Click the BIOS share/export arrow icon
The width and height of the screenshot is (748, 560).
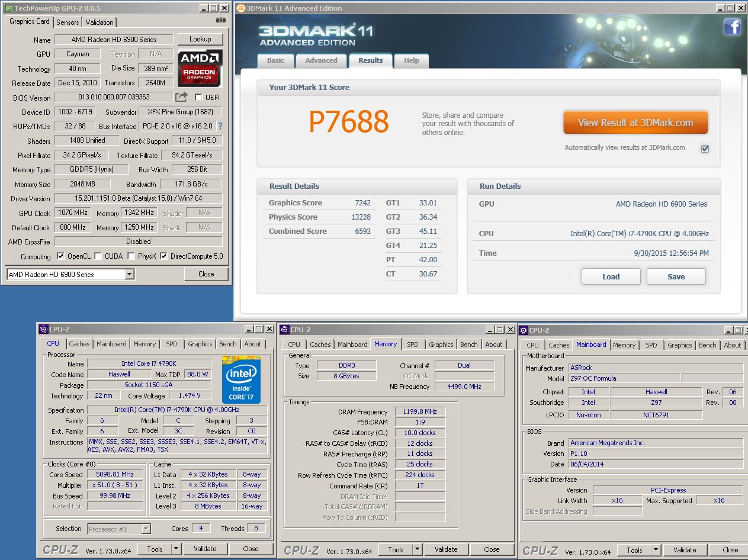tap(181, 97)
